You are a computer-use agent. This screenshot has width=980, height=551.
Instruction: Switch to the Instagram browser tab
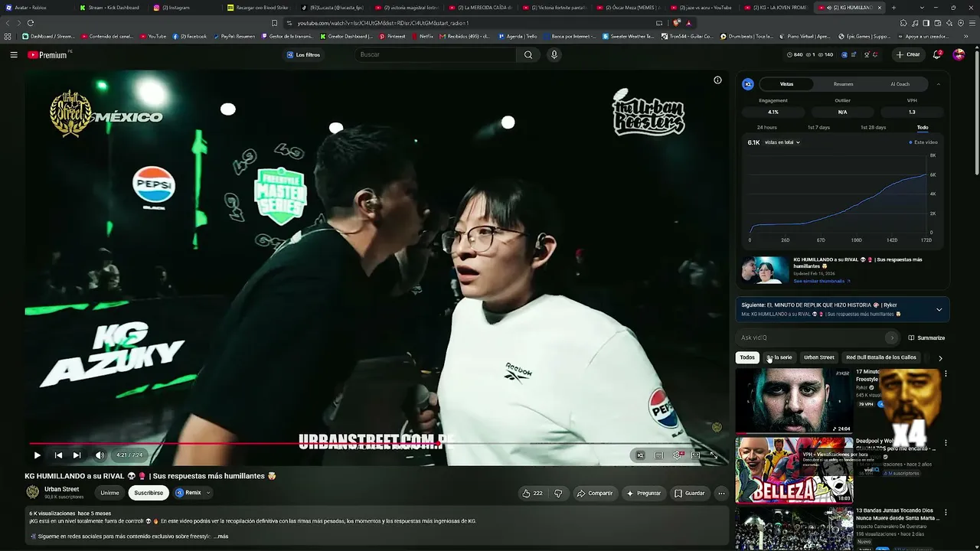click(182, 8)
